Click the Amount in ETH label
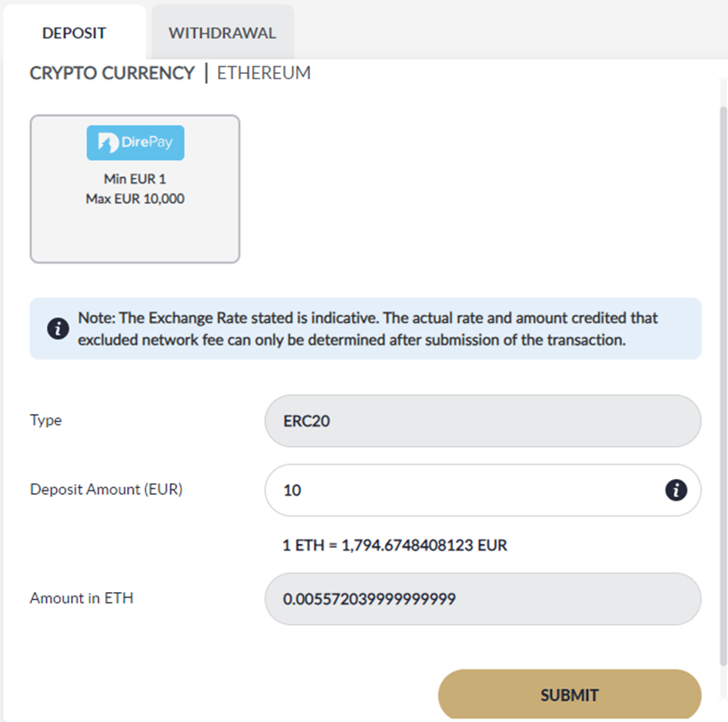 [82, 598]
